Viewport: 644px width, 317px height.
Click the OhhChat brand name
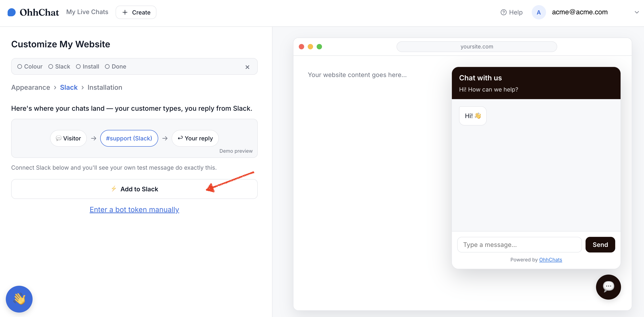(39, 12)
